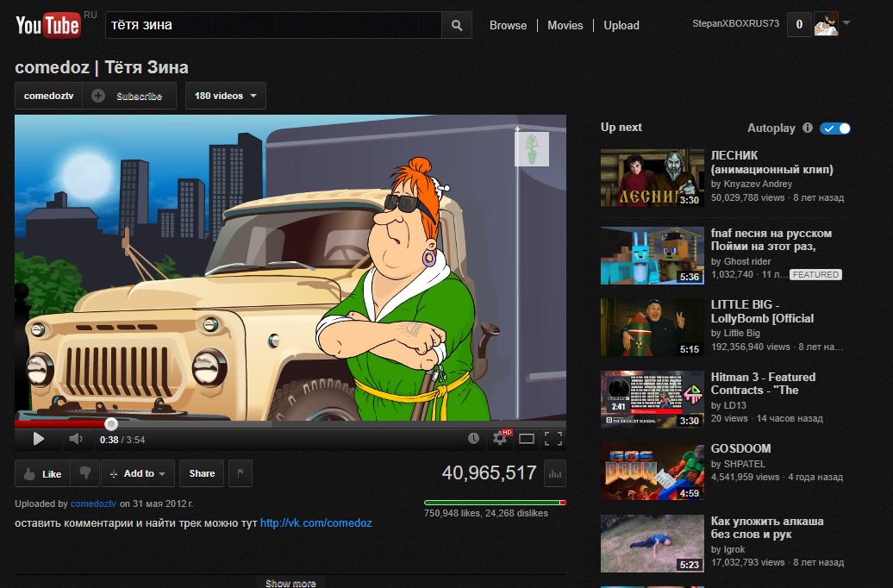Click title fnaf песня на русском
893x588 pixels.
(771, 240)
